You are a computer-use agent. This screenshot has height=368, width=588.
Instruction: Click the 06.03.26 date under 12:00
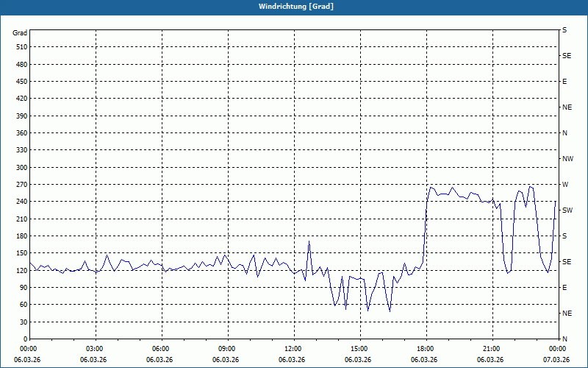pyautogui.click(x=292, y=360)
